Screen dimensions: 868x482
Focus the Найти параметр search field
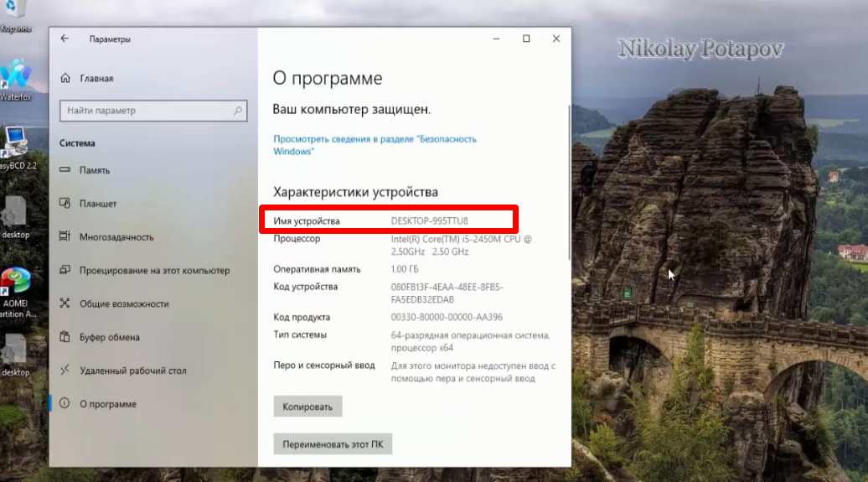[x=153, y=111]
